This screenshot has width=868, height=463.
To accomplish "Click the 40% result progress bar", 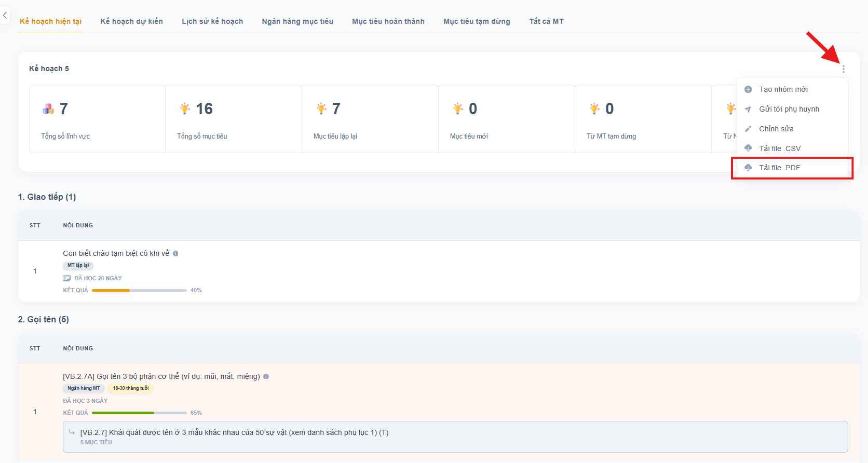I will tap(139, 290).
